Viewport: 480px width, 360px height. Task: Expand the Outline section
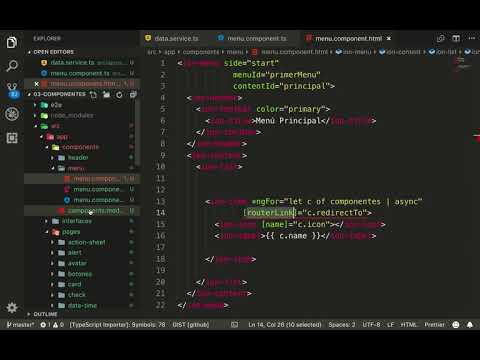point(45,314)
